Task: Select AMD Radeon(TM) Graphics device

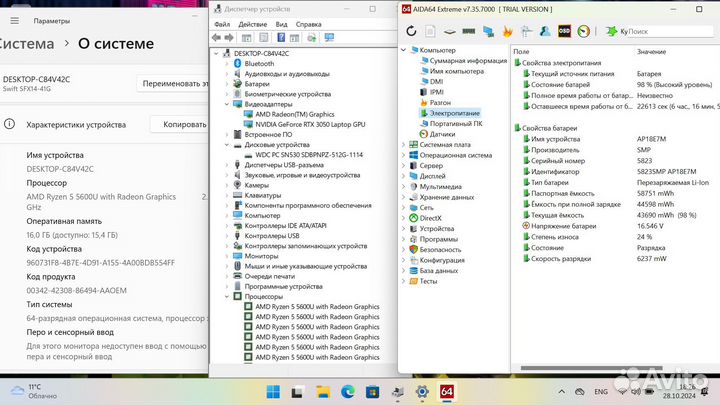Action: [294, 114]
